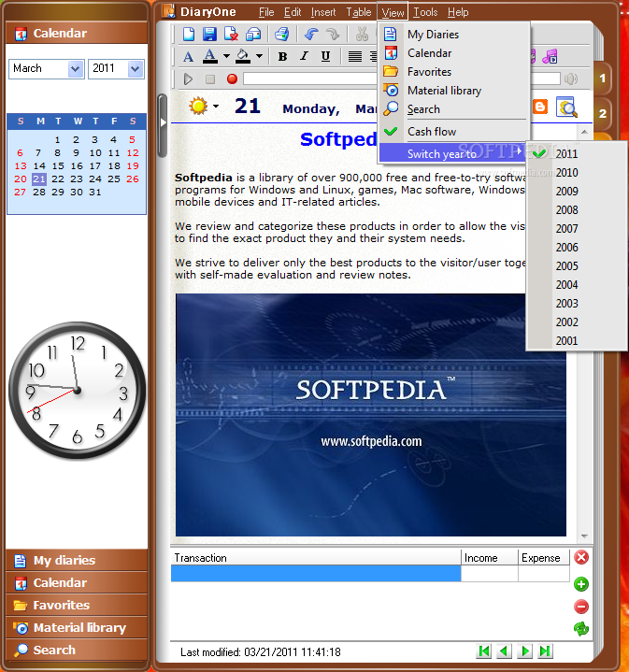Viewport: 629px width, 672px height.
Task: Delete transaction with the red X icon
Action: tap(581, 558)
